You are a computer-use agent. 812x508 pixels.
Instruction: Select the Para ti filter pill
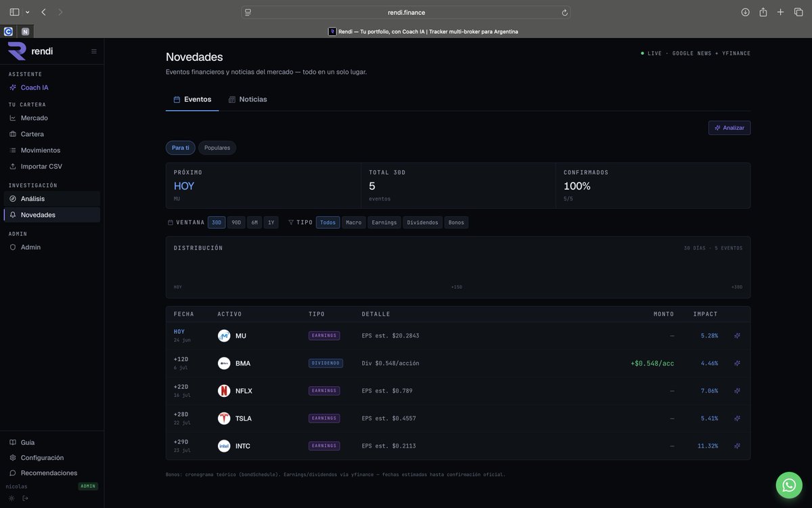point(180,148)
